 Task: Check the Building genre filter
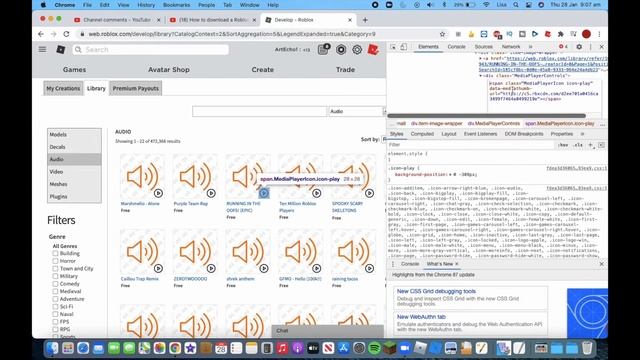[x=55, y=253]
